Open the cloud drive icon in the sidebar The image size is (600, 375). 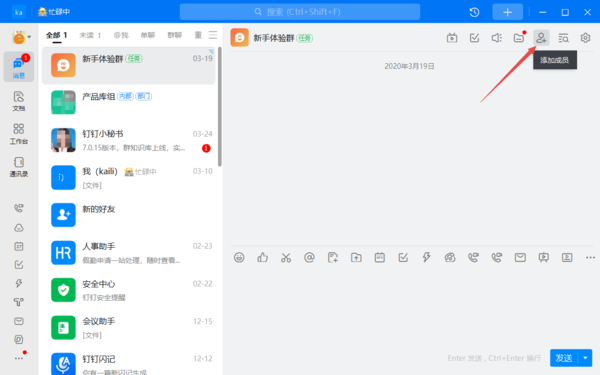[19, 228]
